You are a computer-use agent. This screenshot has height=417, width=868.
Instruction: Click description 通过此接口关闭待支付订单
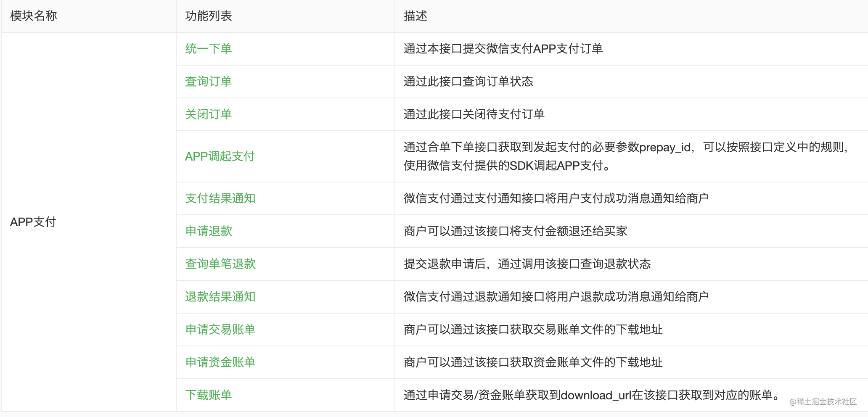pos(474,114)
